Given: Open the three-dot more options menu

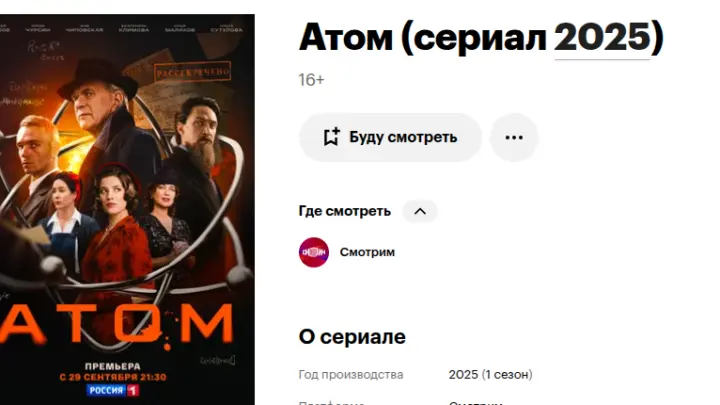Looking at the screenshot, I should [514, 137].
